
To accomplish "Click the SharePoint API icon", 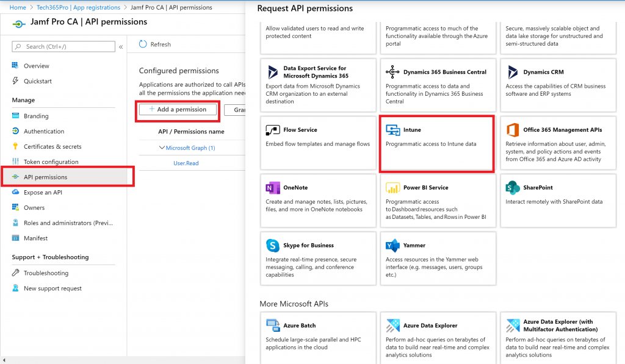I will [513, 188].
